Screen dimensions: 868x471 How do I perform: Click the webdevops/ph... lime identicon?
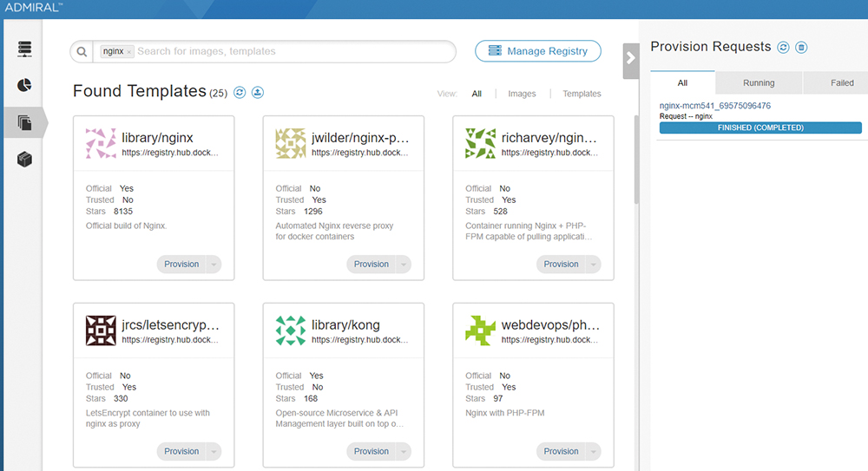click(481, 330)
